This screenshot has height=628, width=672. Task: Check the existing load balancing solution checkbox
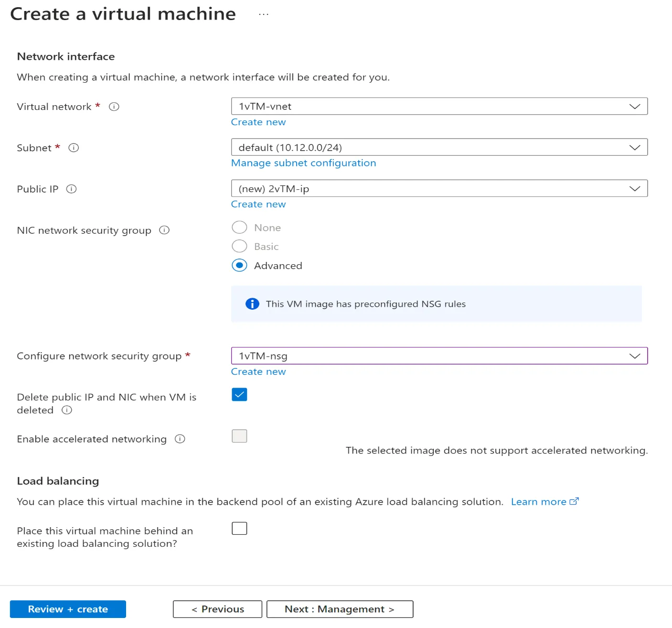pos(239,528)
